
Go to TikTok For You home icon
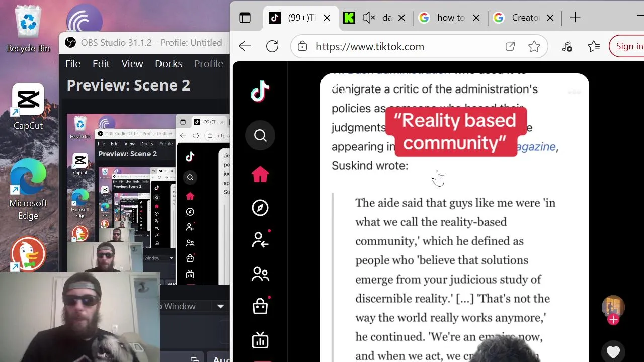260,174
